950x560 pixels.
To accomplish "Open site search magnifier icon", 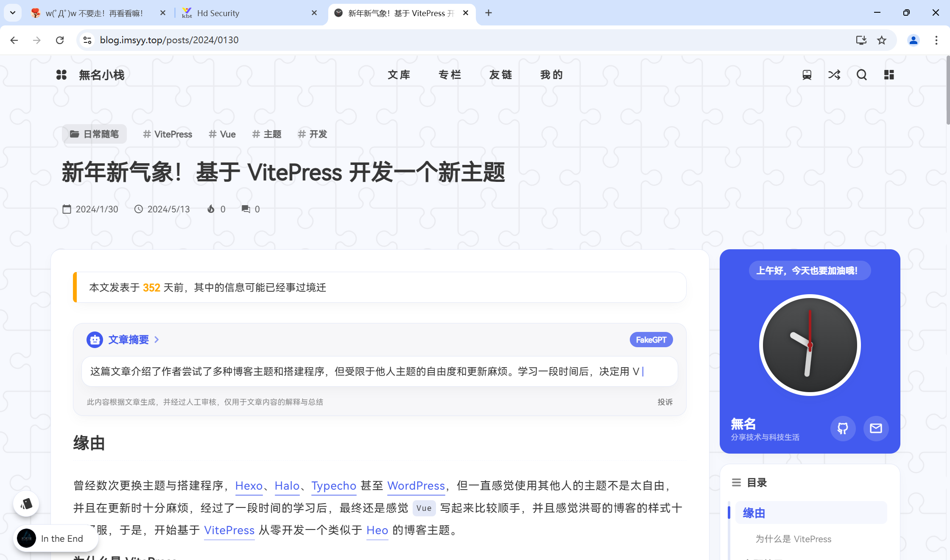I will point(862,75).
